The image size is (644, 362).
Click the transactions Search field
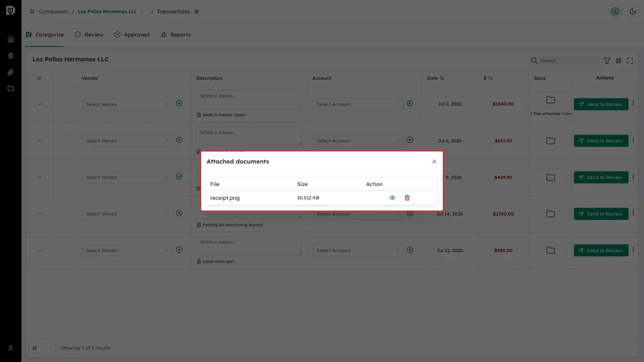564,61
